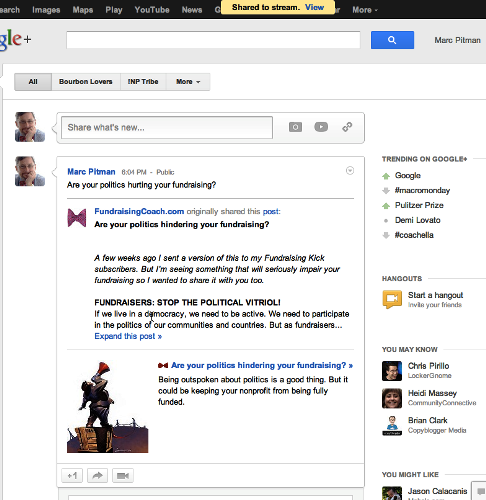This screenshot has width=486, height=500.
Task: Open chat bubble icon at bottom right
Action: tap(481, 491)
